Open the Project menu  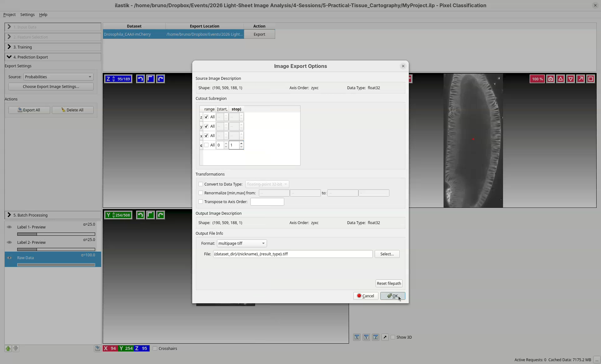[9, 15]
